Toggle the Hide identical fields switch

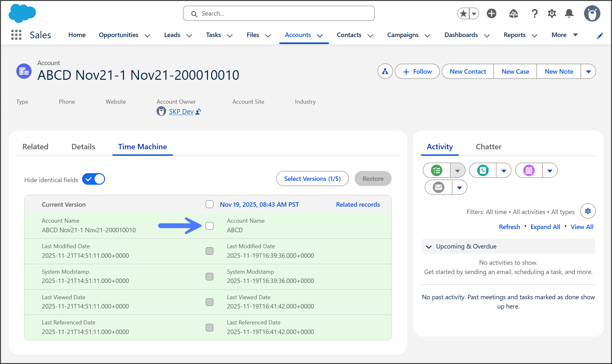click(94, 179)
